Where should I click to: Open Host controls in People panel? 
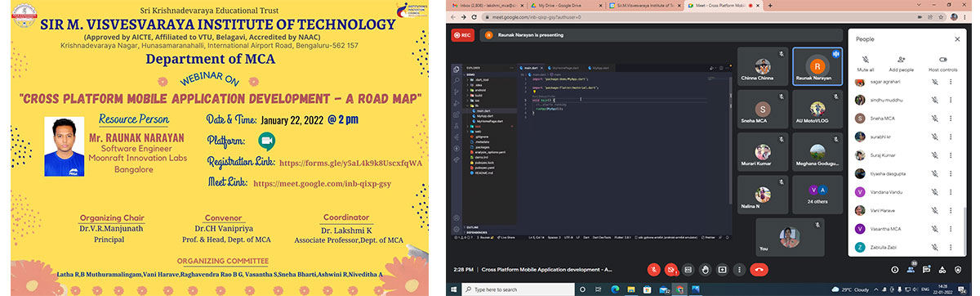943,64
